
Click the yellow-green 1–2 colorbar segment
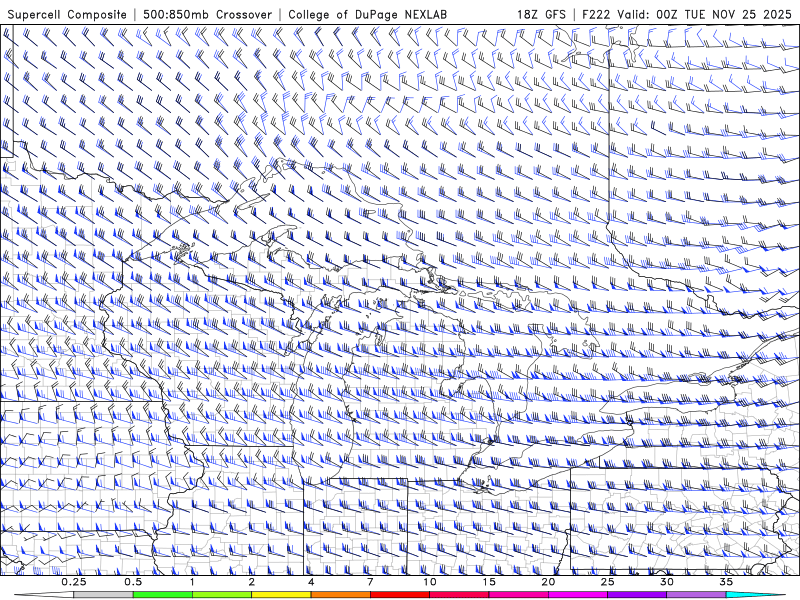(222, 595)
